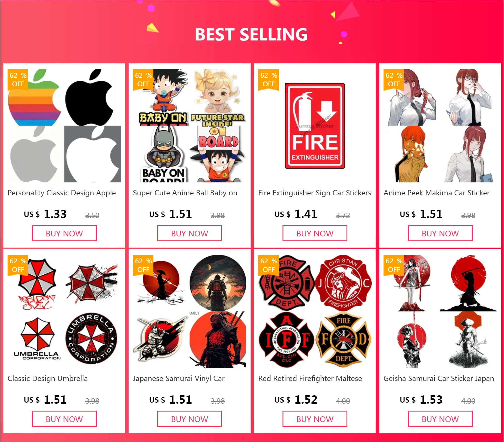Open Red Retired Firefighter Maltese title

tap(310, 379)
